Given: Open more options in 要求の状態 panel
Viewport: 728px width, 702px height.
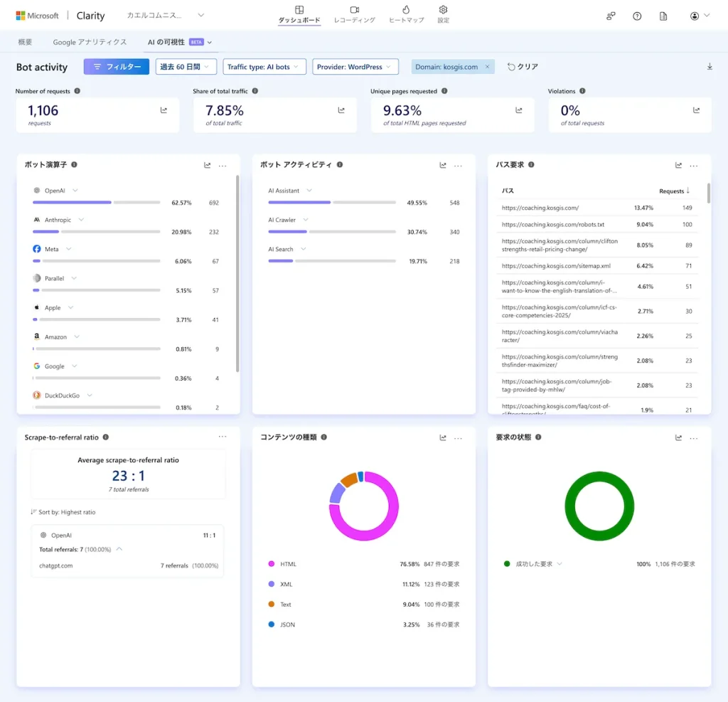Looking at the screenshot, I should [694, 437].
